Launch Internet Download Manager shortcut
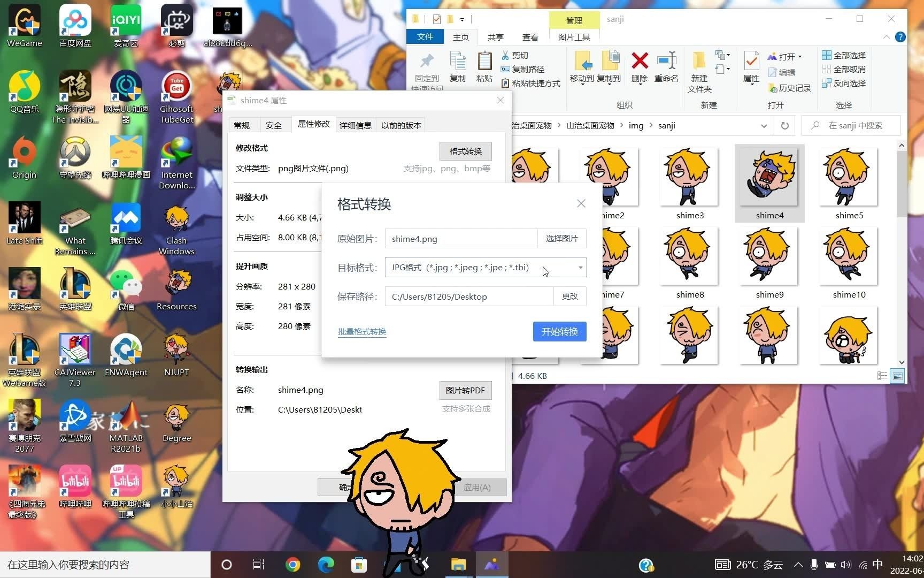Screen dimensions: 924x578 [x=176, y=163]
